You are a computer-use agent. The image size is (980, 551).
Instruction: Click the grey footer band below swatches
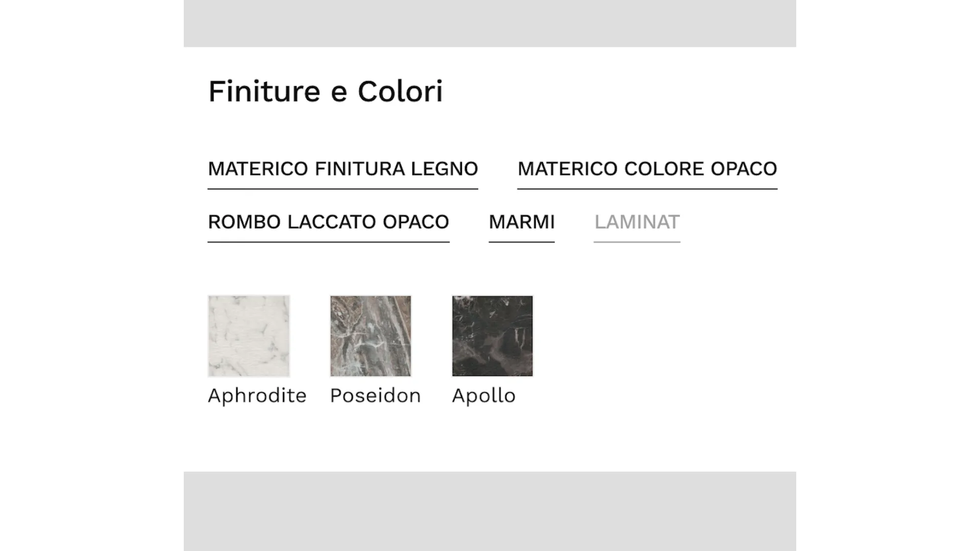pos(490,511)
